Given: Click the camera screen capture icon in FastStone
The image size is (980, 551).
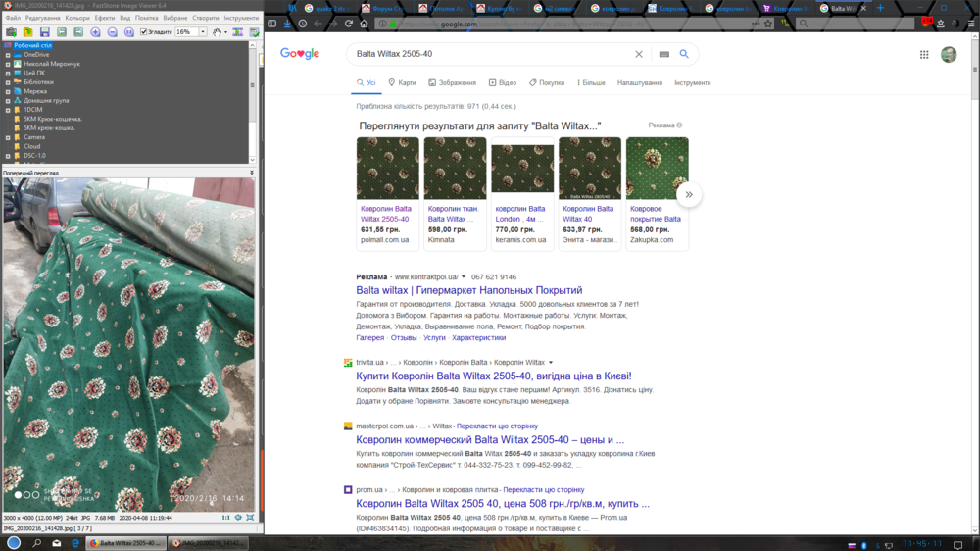Looking at the screenshot, I should (x=11, y=32).
